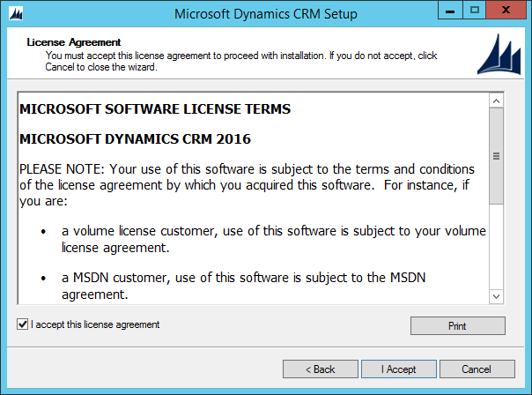Click the 'I accept this license agreement' label

pos(95,324)
